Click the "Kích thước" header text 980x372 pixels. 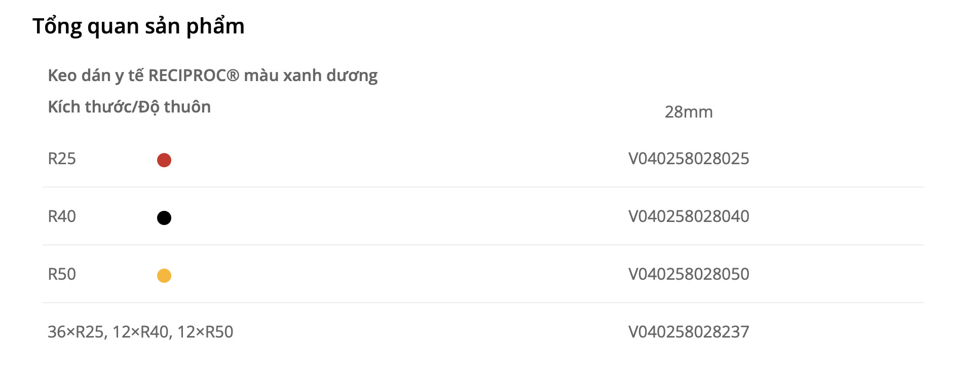click(x=90, y=107)
